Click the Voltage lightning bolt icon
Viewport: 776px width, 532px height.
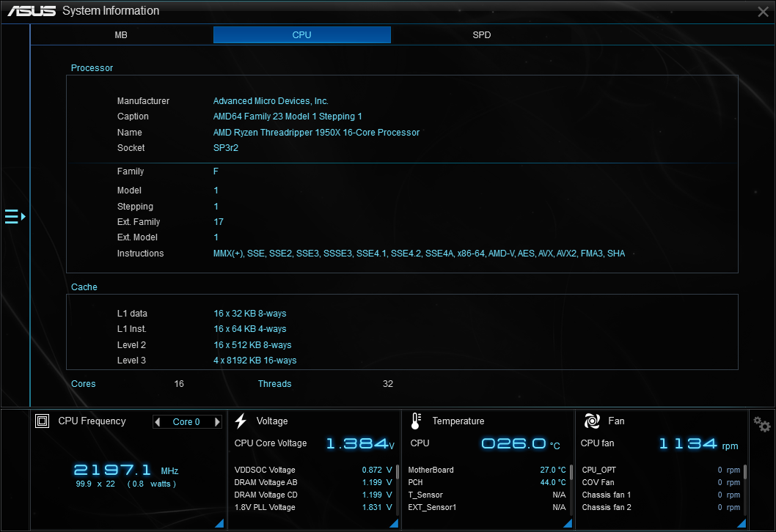241,421
